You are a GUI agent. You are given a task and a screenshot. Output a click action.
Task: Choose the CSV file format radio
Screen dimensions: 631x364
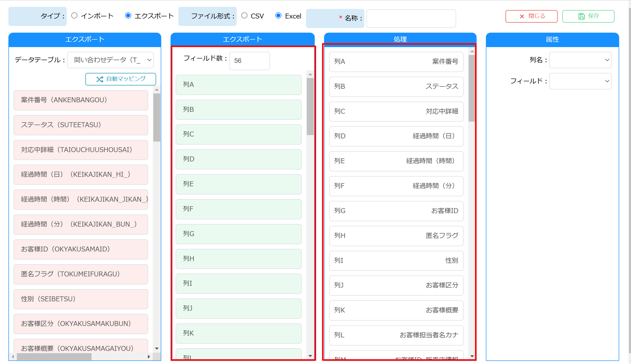244,15
